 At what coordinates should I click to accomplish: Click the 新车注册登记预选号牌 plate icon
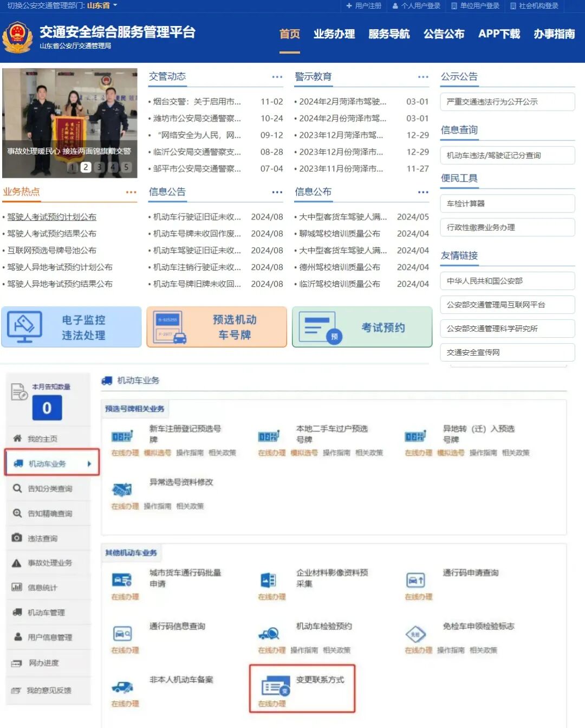click(122, 436)
